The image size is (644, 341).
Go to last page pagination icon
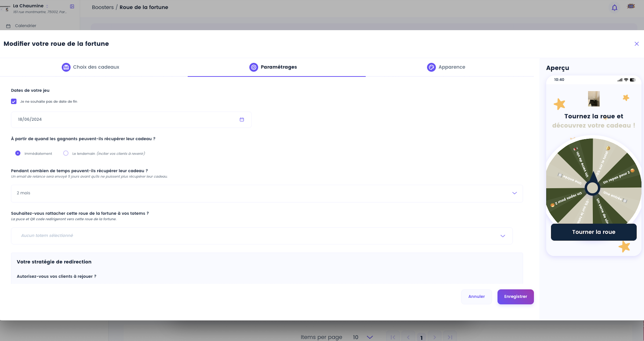point(450,337)
